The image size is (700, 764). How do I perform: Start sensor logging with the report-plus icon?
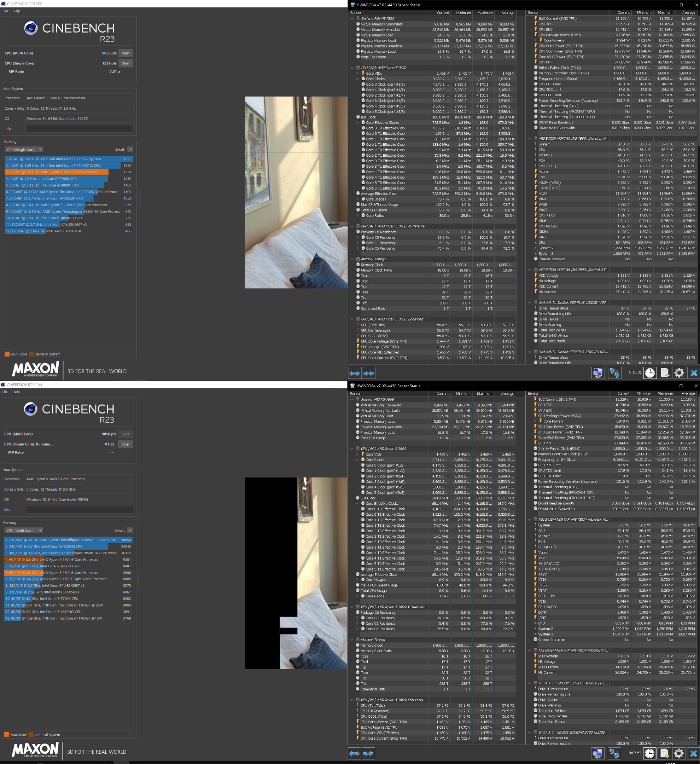(664, 373)
